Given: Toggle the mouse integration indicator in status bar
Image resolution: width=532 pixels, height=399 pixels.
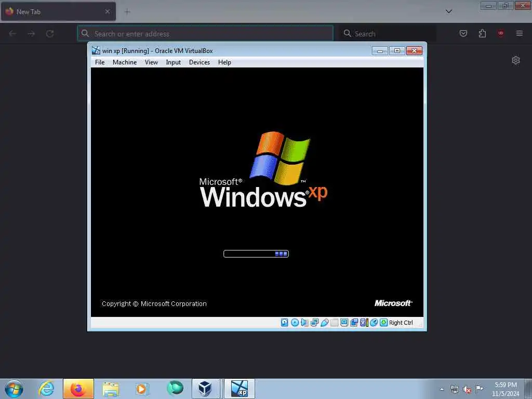Looking at the screenshot, I should (374, 322).
